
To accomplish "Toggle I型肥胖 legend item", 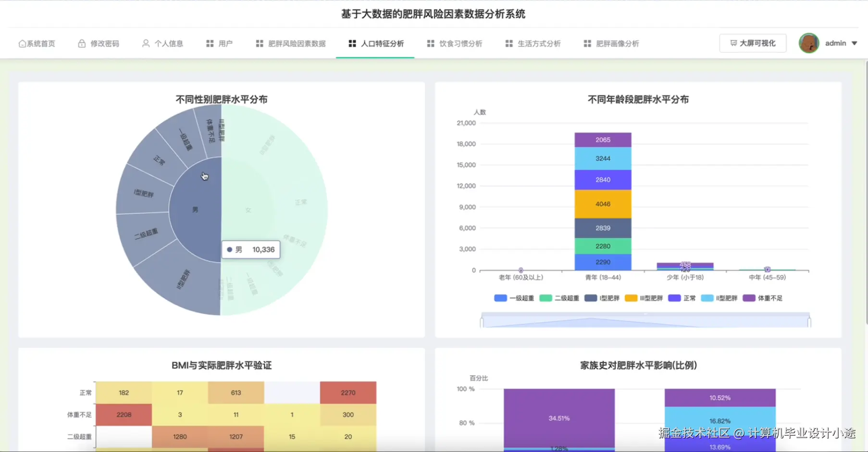I will (x=602, y=298).
